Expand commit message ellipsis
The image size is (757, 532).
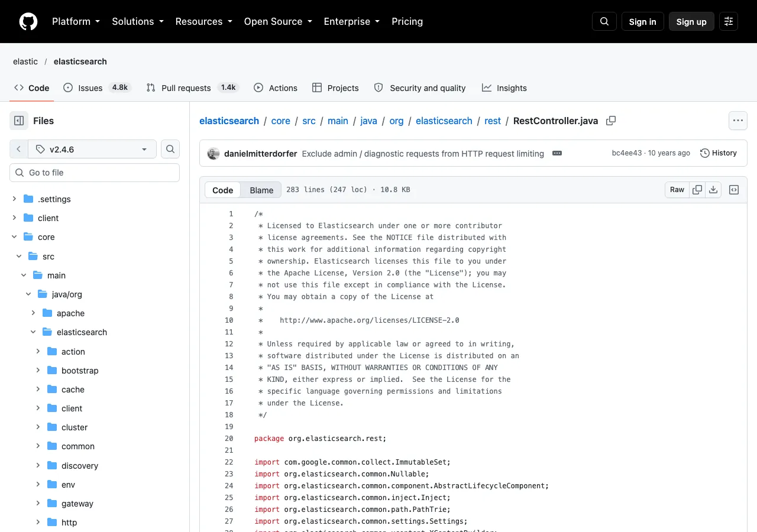pos(557,153)
